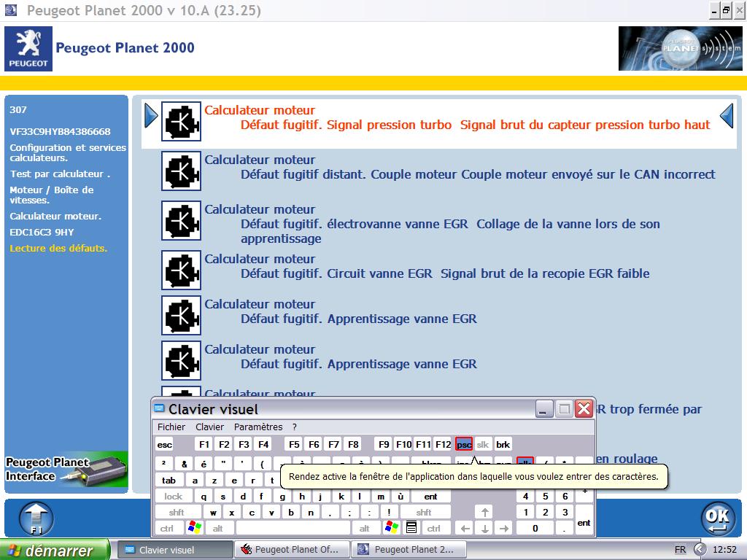
Task: Open 'Test par calculateur .' in the sidebar
Action: 60,174
